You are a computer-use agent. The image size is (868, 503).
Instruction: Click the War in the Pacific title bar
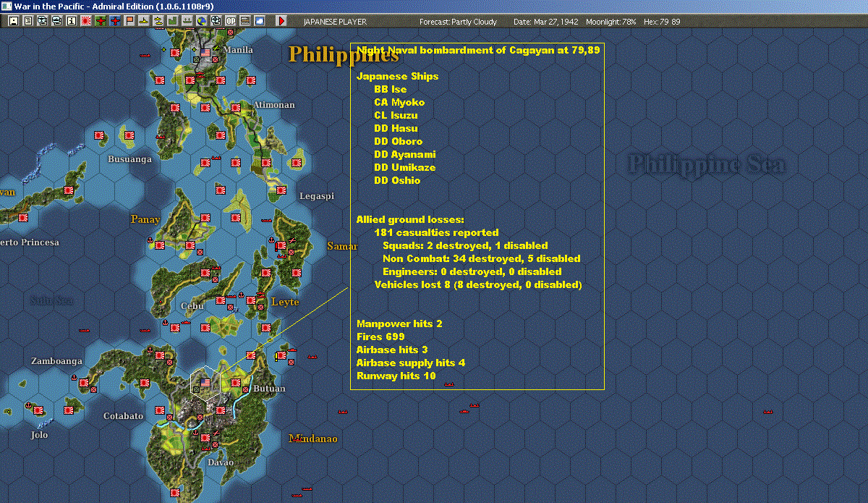pos(434,7)
